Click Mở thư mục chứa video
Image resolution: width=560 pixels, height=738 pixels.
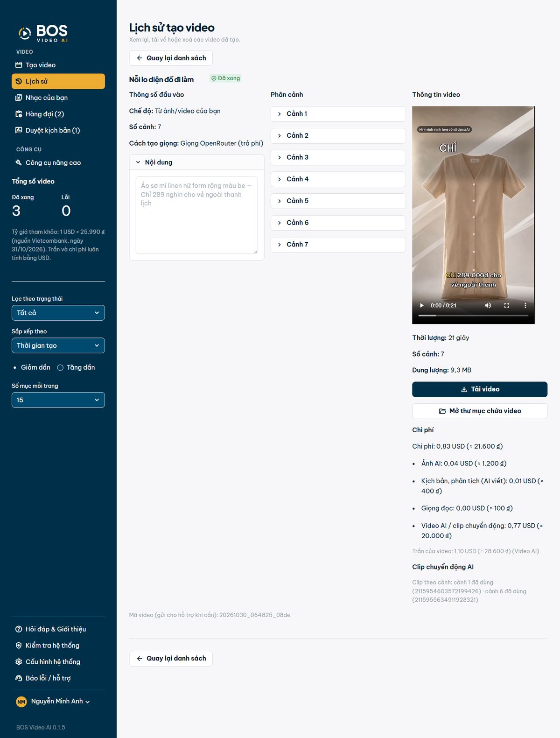pos(480,411)
